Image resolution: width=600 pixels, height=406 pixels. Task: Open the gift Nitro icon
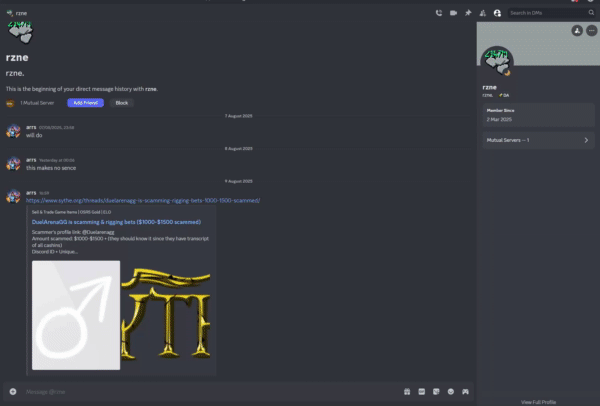(407, 391)
